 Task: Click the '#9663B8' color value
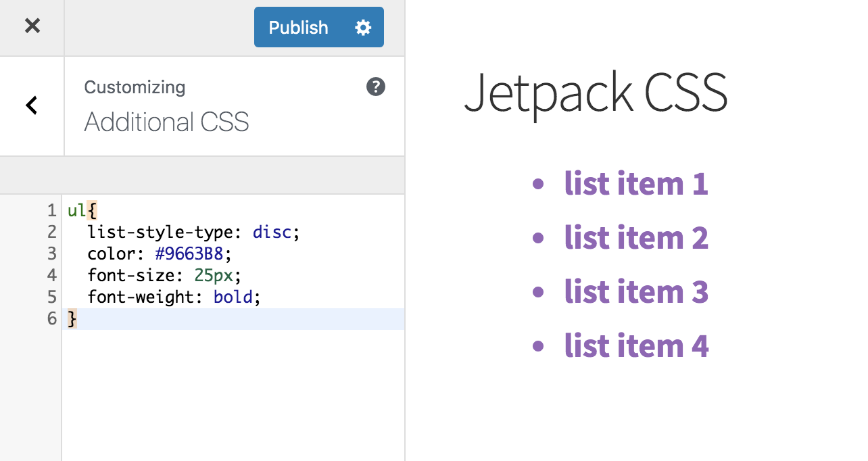coord(189,254)
